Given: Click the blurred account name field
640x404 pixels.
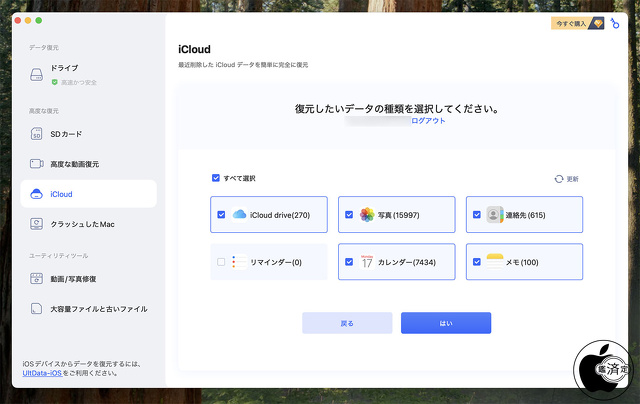Looking at the screenshot, I should [378, 121].
